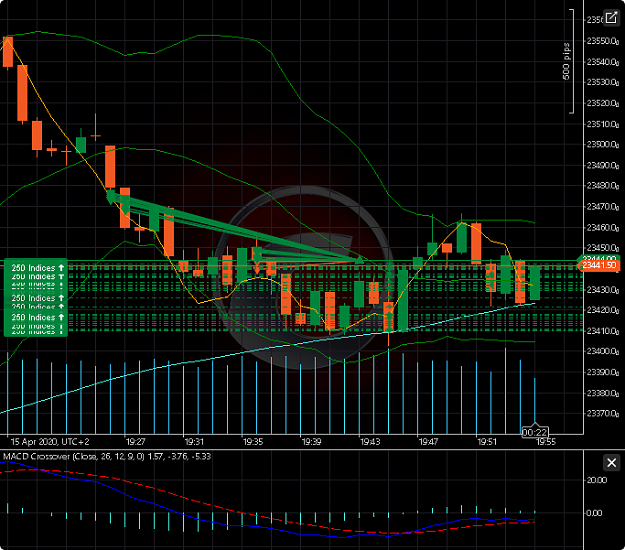Click the 23550.0 price axis label
Screen dimensions: 625x550
[x=603, y=41]
